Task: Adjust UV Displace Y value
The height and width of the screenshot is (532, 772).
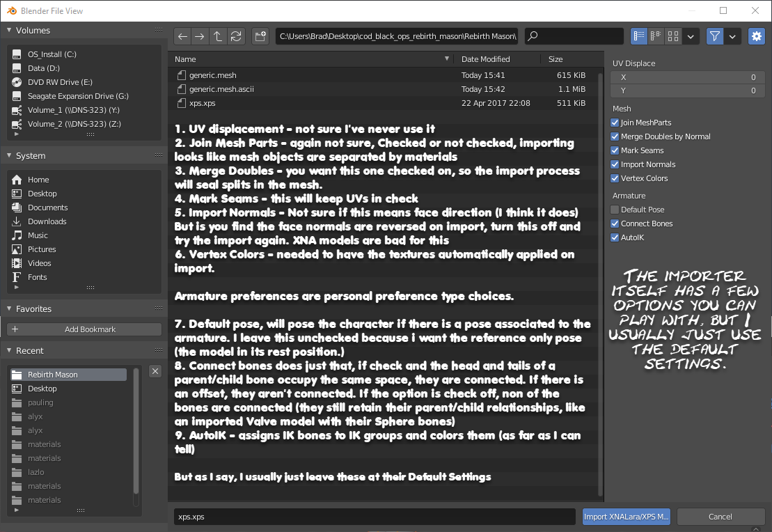Action: pos(687,91)
